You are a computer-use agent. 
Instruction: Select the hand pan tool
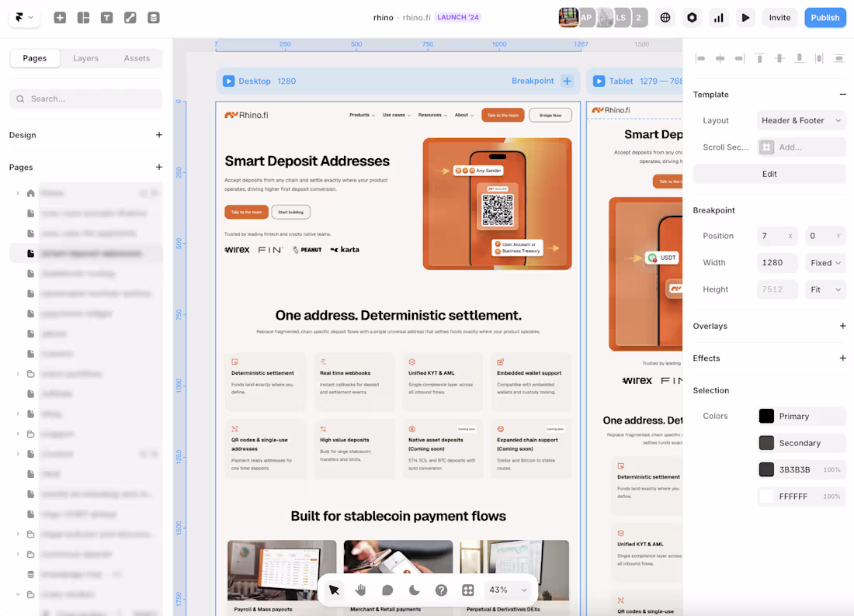point(360,590)
